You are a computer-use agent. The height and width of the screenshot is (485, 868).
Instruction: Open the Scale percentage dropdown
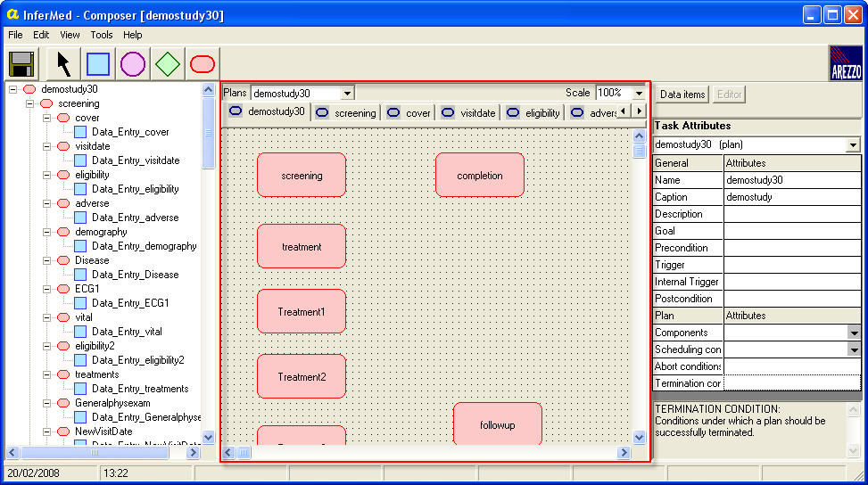click(x=639, y=93)
